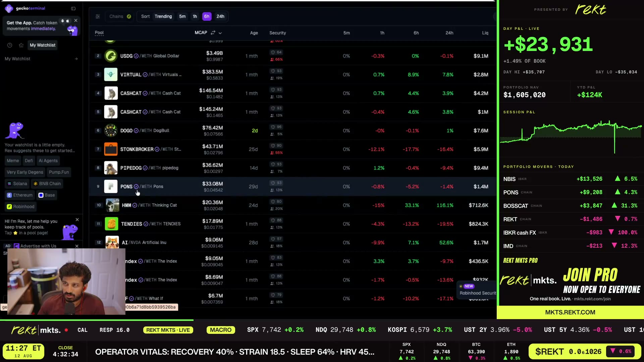Select the 6h timeframe
This screenshot has width=644, height=362.
click(207, 16)
